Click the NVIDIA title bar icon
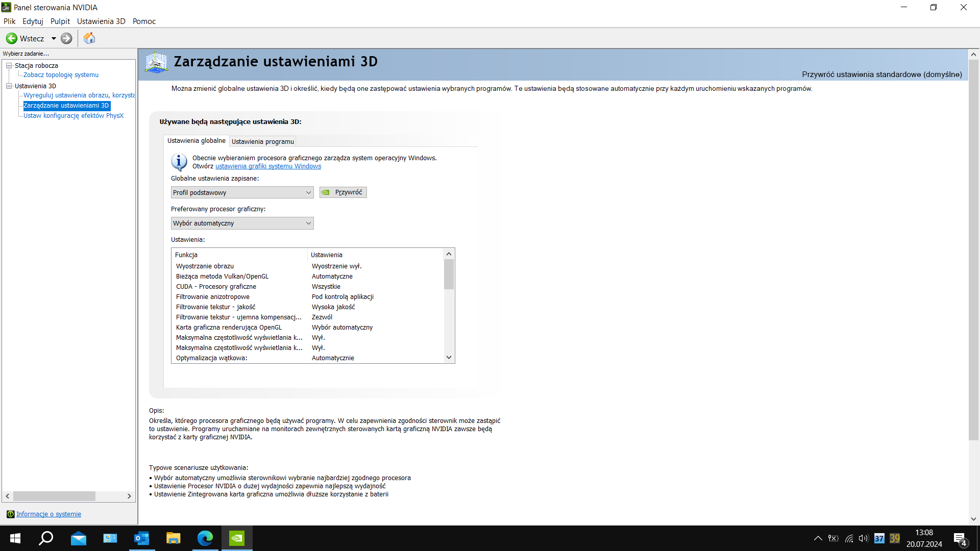Screen dimensions: 980x551 (x=6, y=7)
